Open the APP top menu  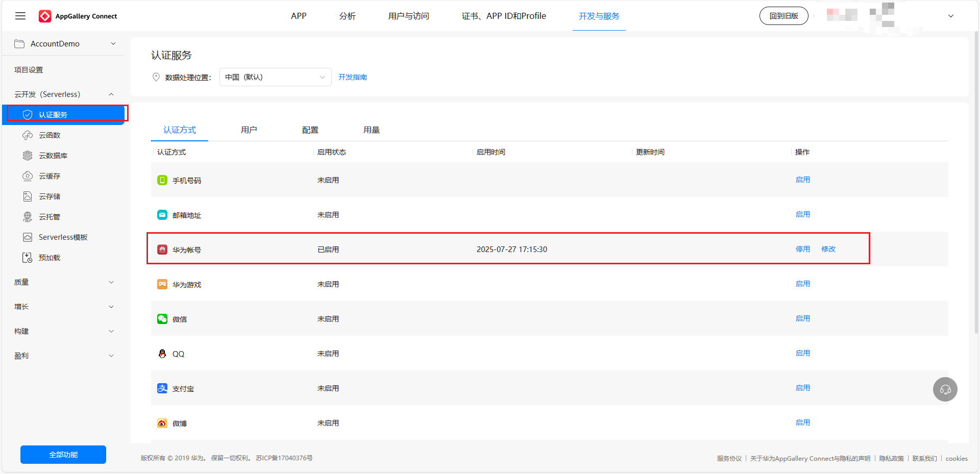pyautogui.click(x=299, y=16)
